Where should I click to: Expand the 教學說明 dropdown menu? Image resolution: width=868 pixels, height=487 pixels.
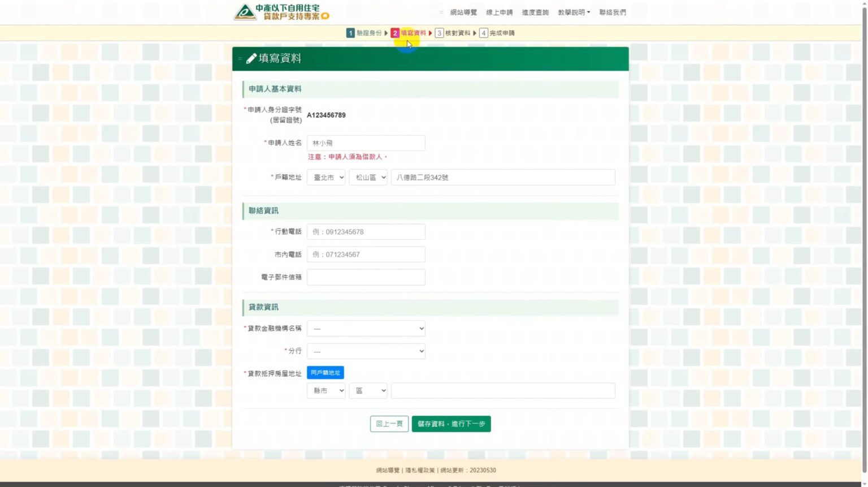[x=574, y=12]
